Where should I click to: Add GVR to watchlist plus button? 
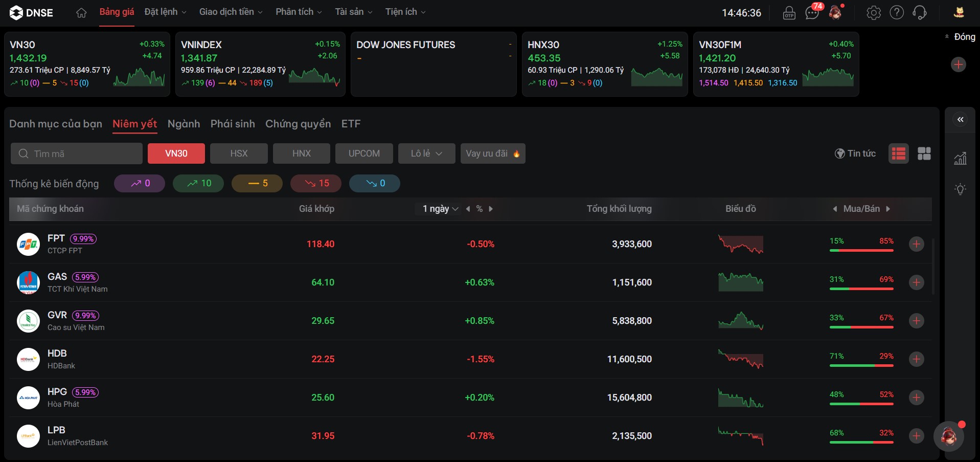917,321
